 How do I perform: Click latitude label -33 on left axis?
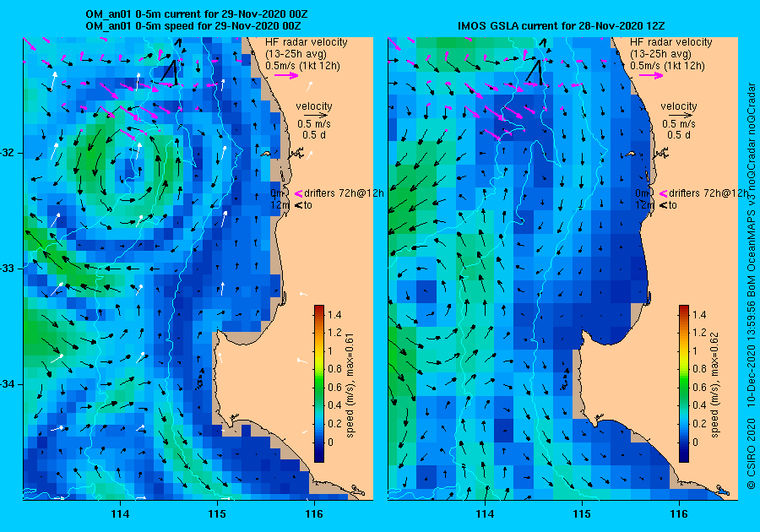point(8,269)
